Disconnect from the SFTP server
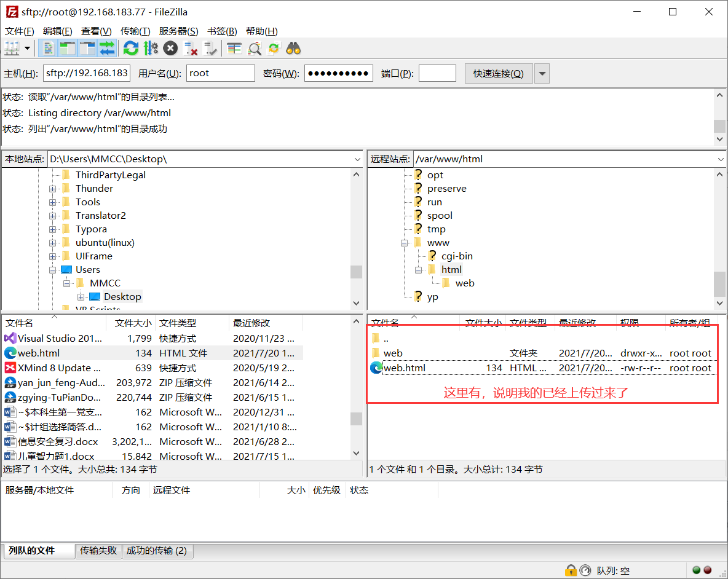 (190, 48)
